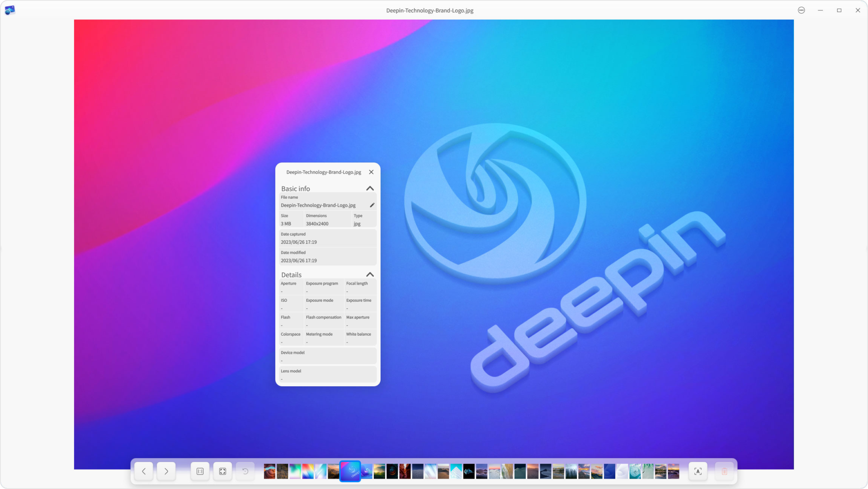868x489 pixels.
Task: Click the 'ISO' label
Action: (284, 300)
